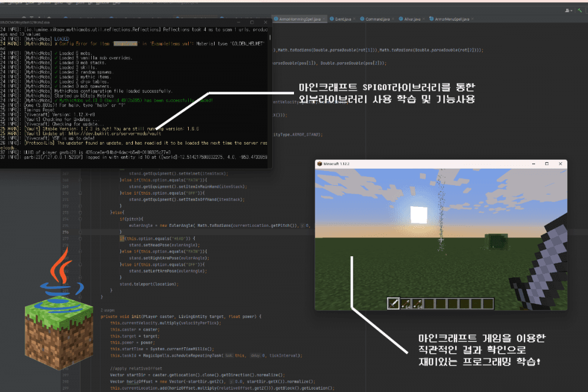Screen dimensions: 588x392
Task: Click the "2 usages" hint above init
Action: click(108, 310)
